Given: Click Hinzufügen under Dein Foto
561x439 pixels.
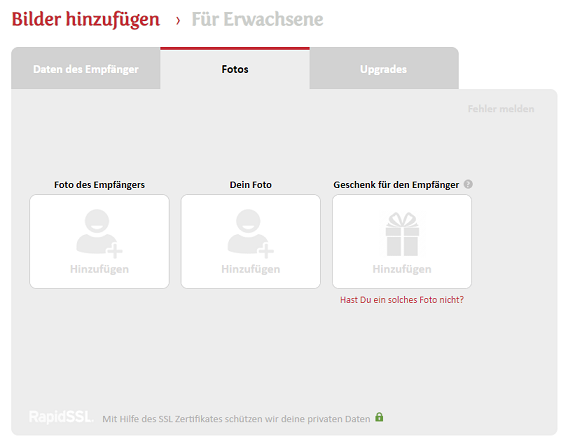Looking at the screenshot, I should (251, 269).
